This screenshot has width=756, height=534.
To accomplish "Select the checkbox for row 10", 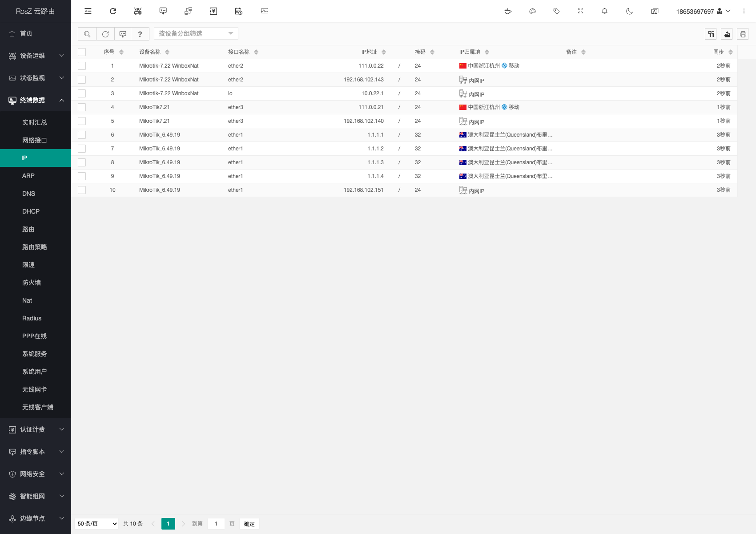I will point(82,190).
